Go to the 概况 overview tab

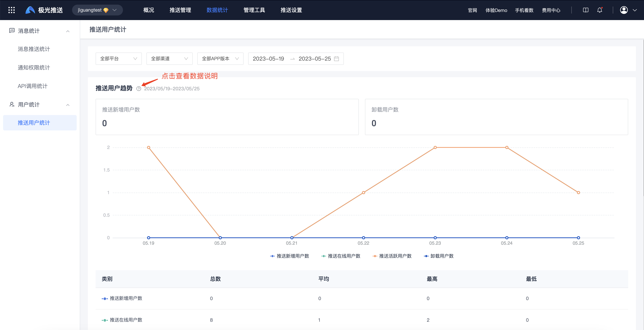tap(149, 10)
